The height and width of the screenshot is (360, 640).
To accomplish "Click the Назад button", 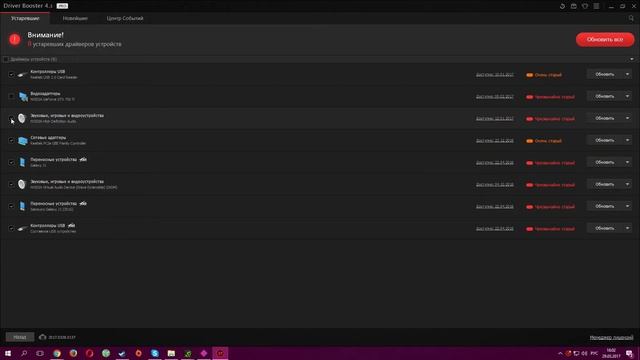I will 20,337.
